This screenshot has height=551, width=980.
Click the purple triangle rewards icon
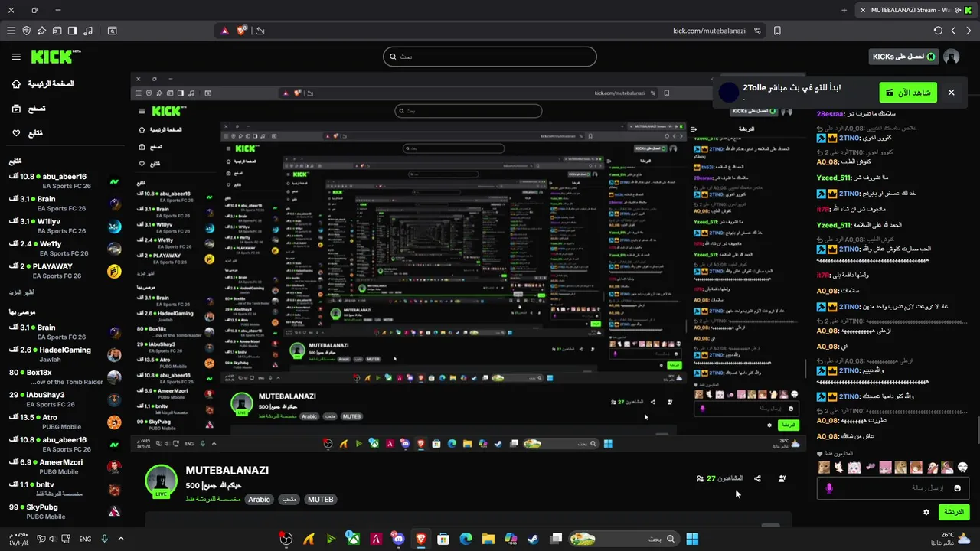[x=224, y=31]
